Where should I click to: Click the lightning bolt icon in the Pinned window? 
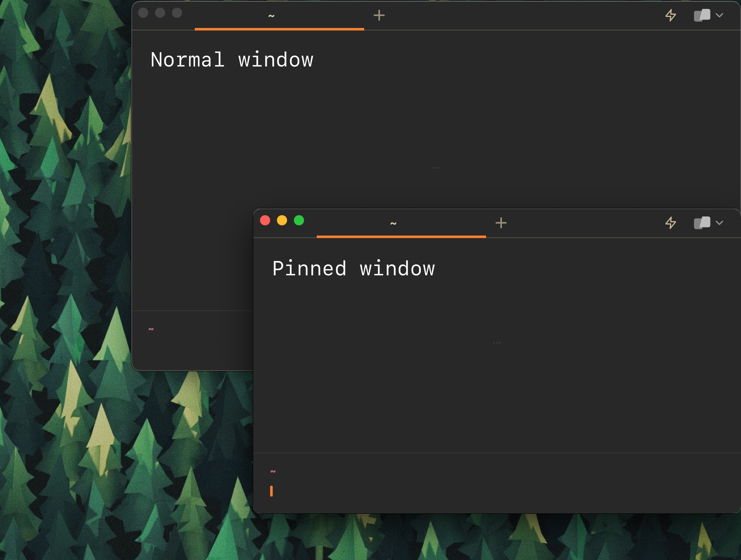pyautogui.click(x=671, y=223)
